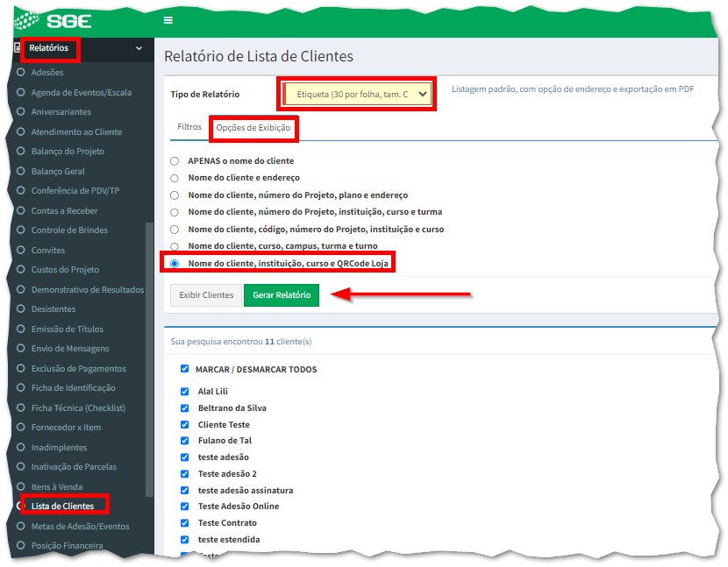The image size is (728, 567).
Task: Open Demonstrativo de Resultados
Action: (x=88, y=289)
